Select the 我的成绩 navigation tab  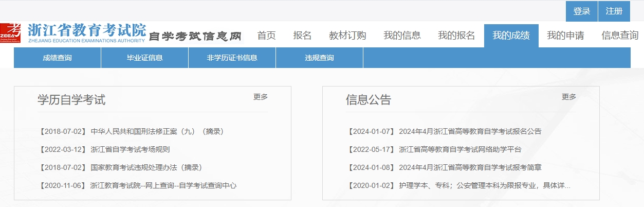pyautogui.click(x=511, y=36)
